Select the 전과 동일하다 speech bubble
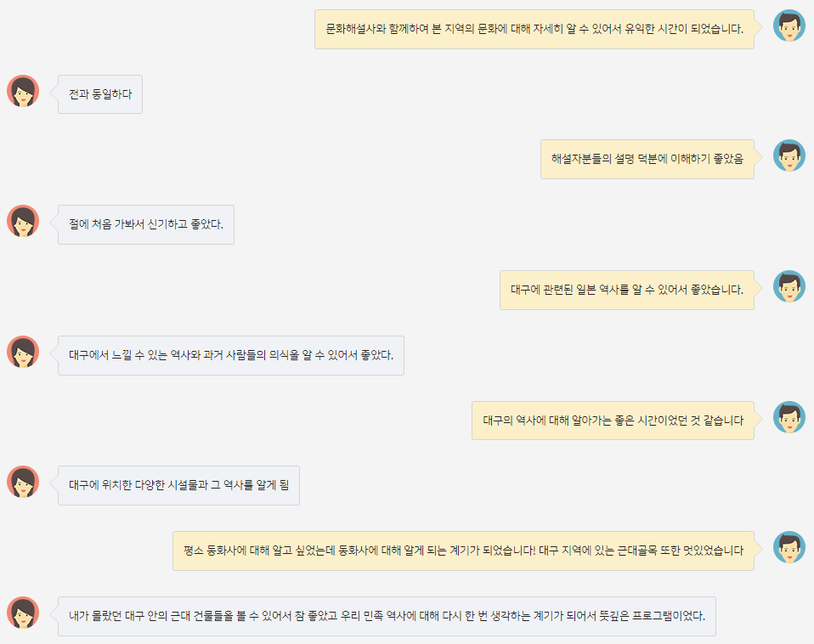Image resolution: width=814 pixels, height=644 pixels. pyautogui.click(x=100, y=94)
